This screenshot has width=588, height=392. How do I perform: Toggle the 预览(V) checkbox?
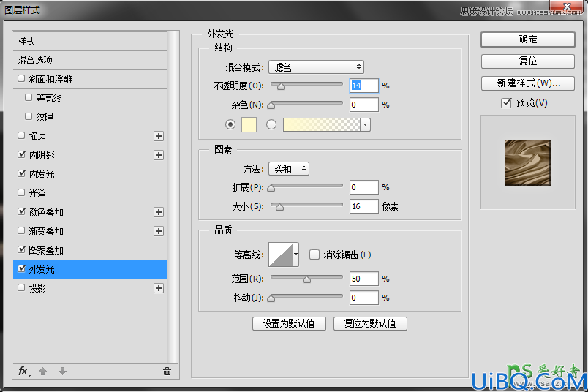(x=506, y=103)
